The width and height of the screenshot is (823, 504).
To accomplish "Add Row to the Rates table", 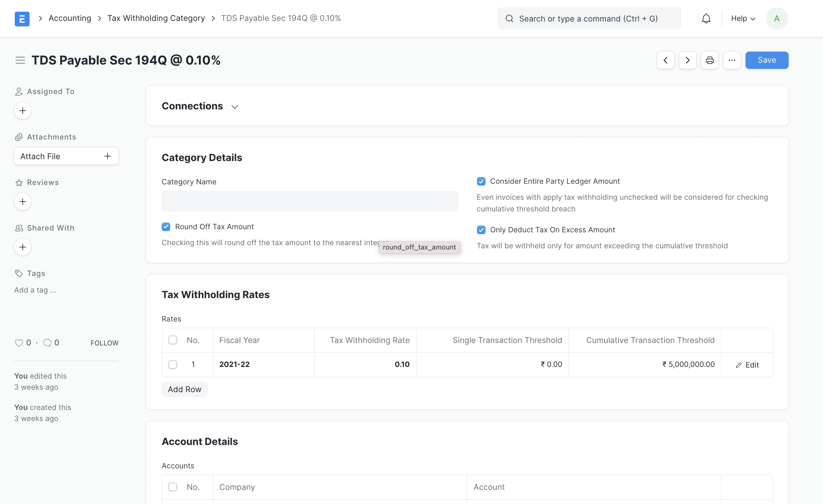I will point(184,389).
